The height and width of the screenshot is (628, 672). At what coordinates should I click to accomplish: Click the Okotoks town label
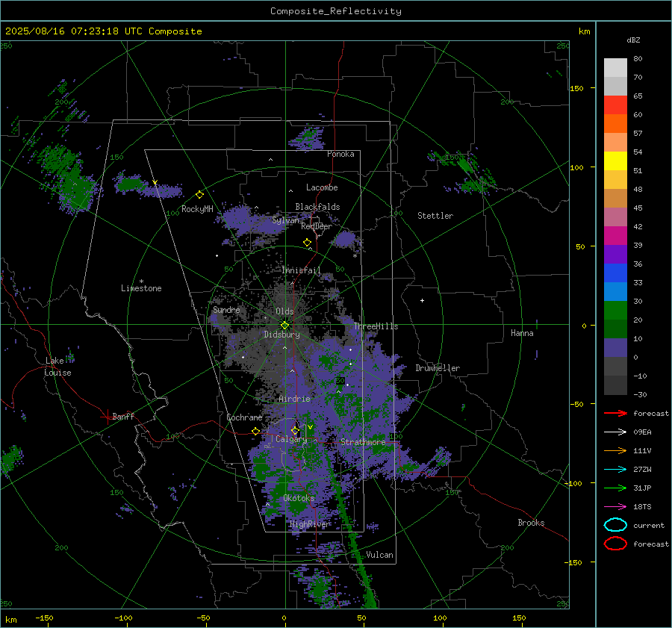pos(299,498)
